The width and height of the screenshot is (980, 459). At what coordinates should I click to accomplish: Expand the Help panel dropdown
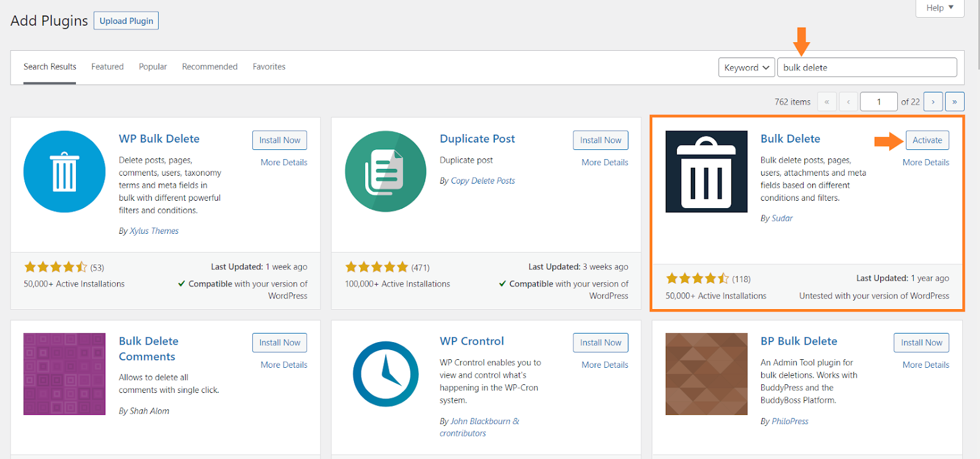940,7
